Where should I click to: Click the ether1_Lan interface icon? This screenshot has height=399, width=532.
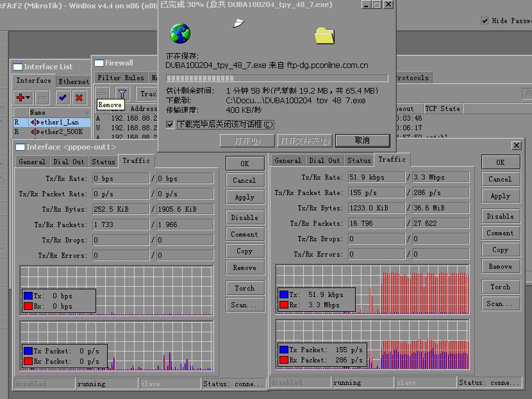pos(35,123)
